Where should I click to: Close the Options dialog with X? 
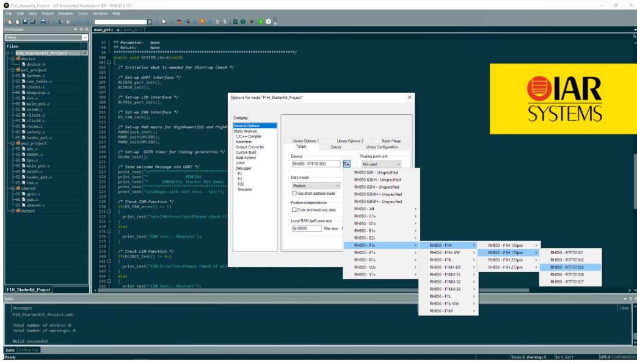[x=409, y=97]
